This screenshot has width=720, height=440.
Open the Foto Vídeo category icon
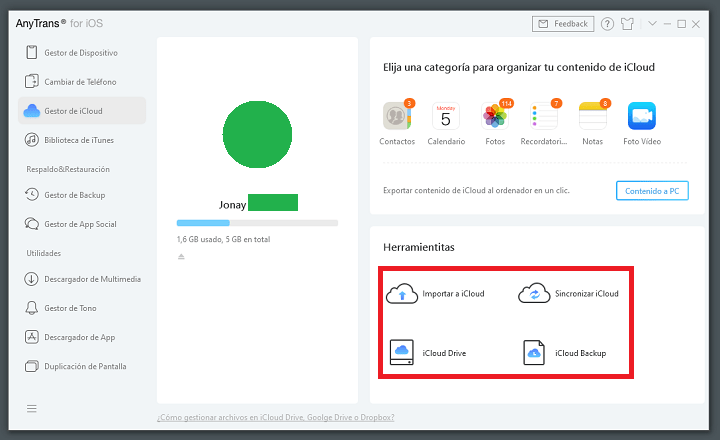point(641,116)
